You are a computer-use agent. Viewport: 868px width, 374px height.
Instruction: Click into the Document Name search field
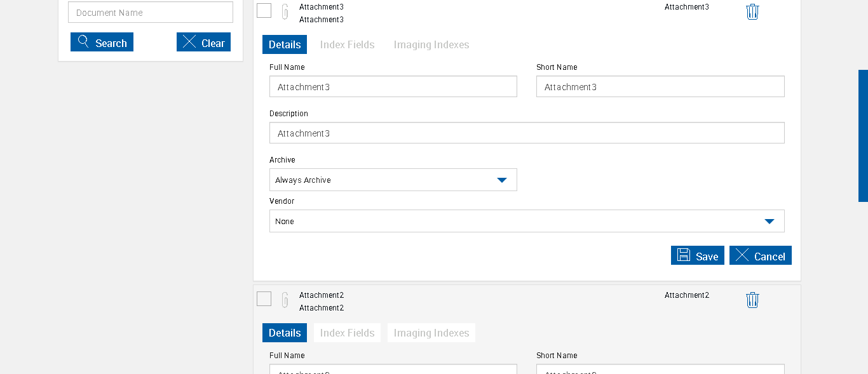(x=151, y=13)
